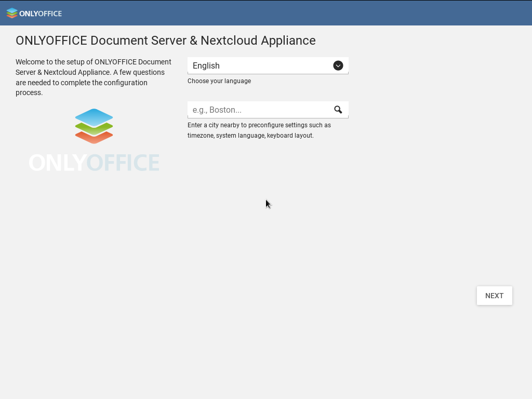This screenshot has height=399, width=532.
Task: Click the ONLYOFFICE logo in header
Action: click(34, 13)
